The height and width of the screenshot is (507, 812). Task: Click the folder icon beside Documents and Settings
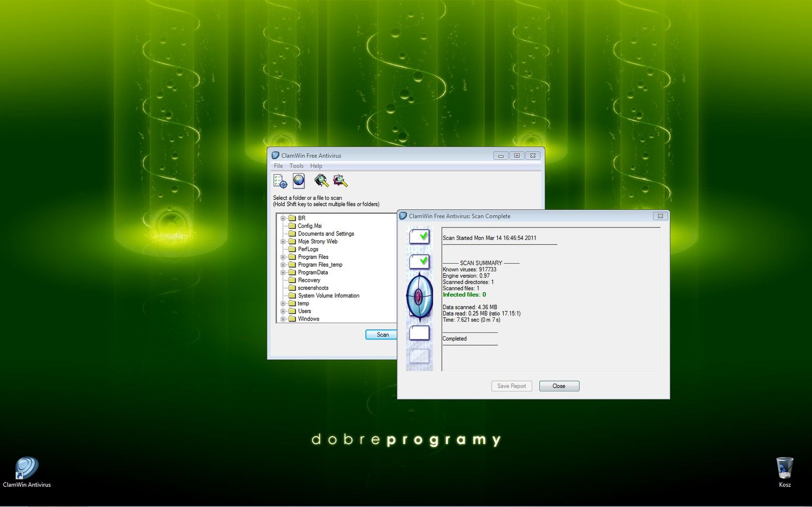tap(292, 234)
